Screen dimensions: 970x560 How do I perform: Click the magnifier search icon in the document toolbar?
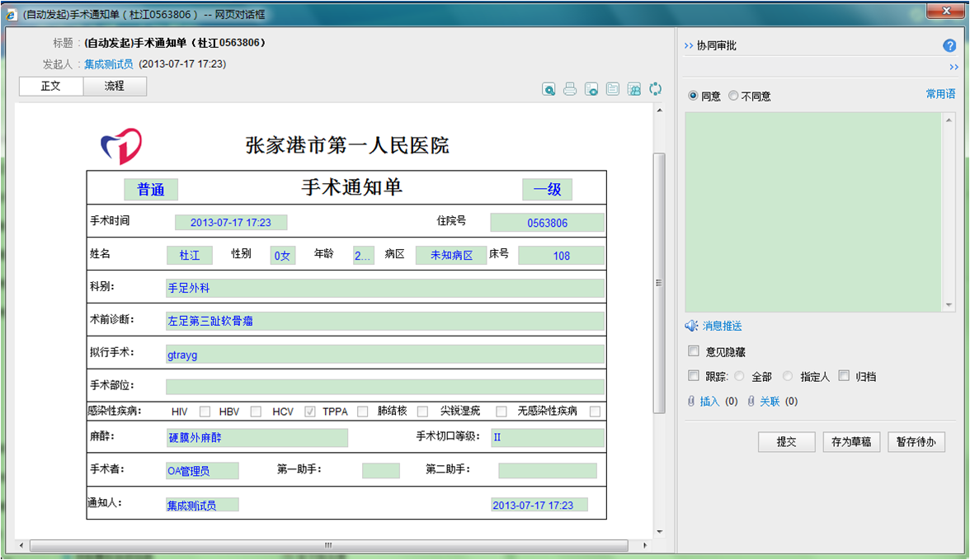click(x=549, y=89)
